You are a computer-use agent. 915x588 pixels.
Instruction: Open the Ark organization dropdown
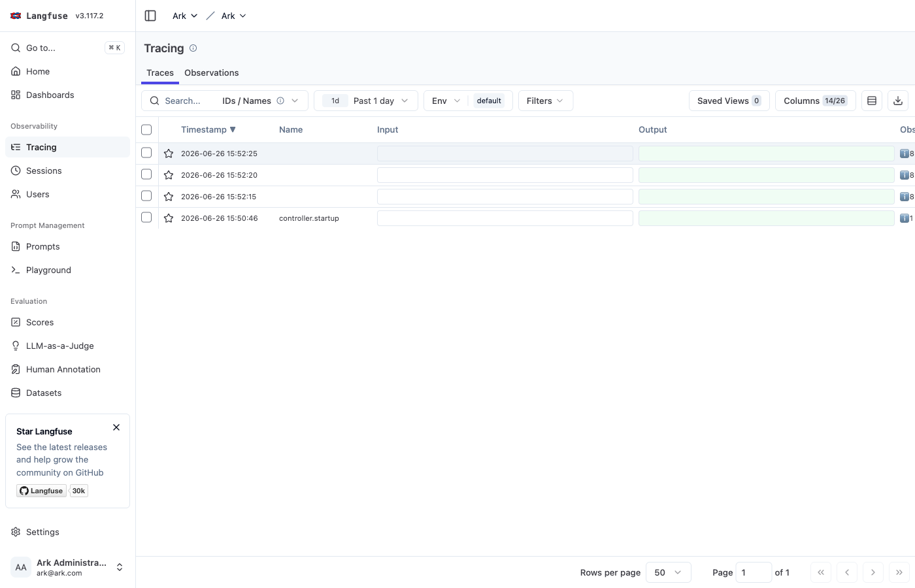pos(185,16)
